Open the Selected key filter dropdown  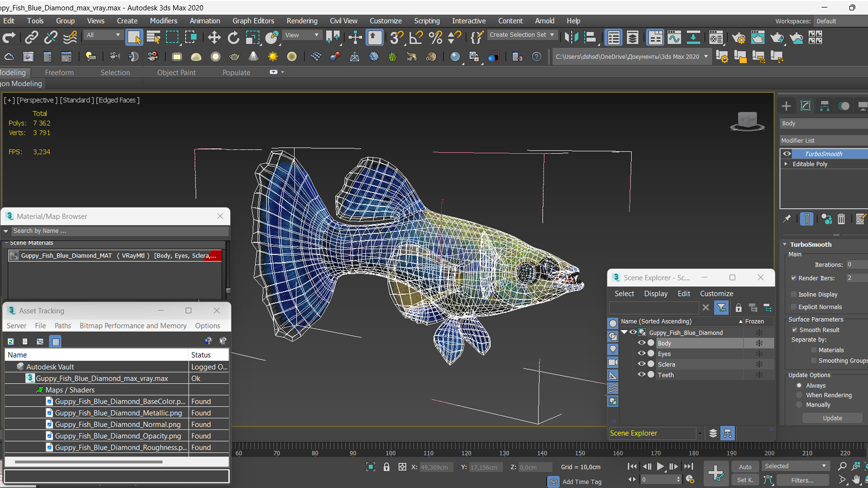tap(795, 466)
